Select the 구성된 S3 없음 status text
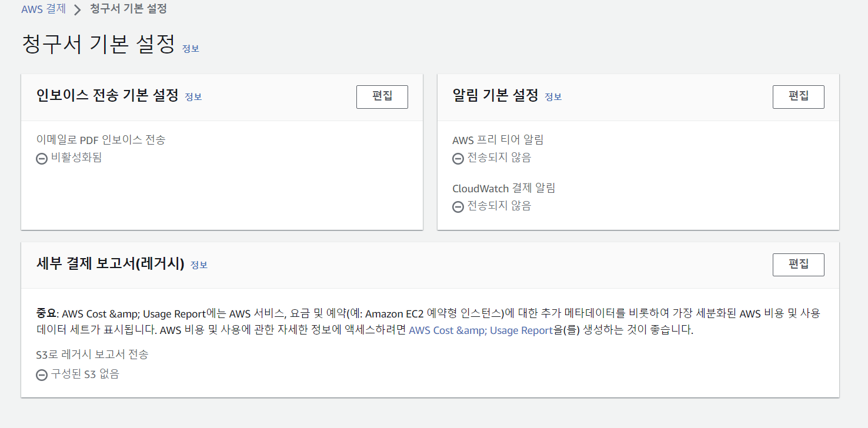Screen dimensions: 868x428 click(85, 374)
